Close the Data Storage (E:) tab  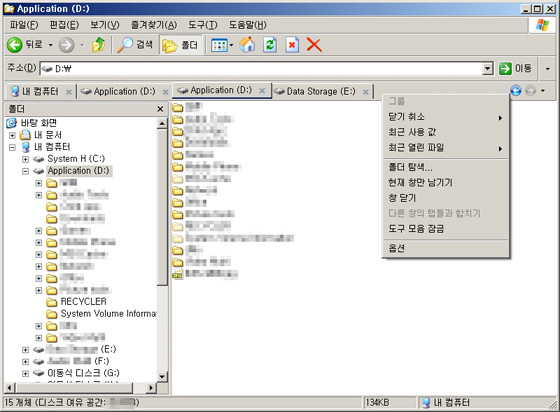(366, 92)
